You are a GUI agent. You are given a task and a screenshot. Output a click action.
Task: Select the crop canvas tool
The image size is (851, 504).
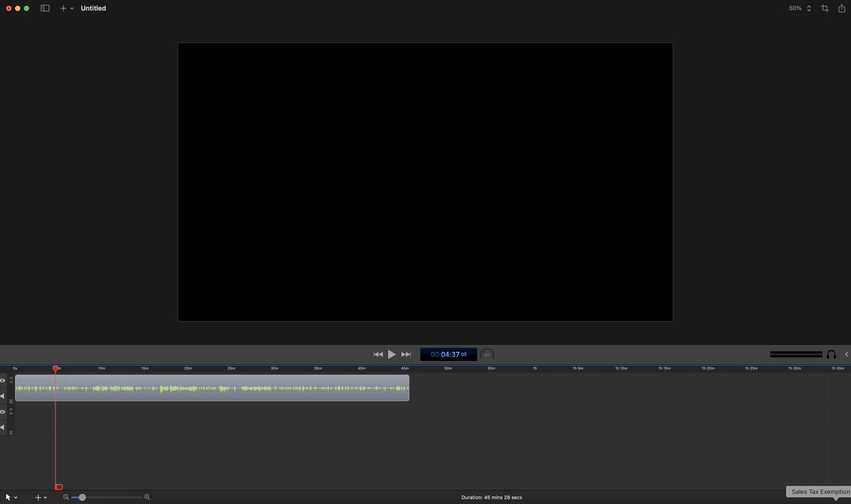point(825,9)
